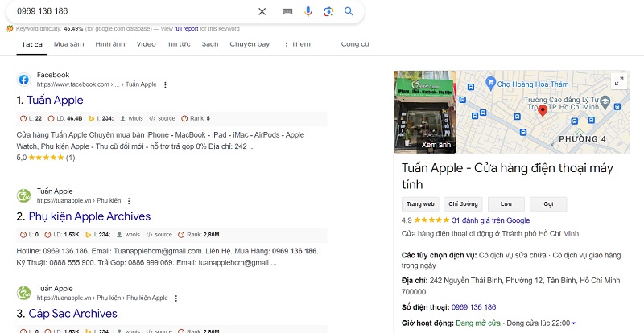The height and width of the screenshot is (333, 644).
Task: Open 31 đánh giá trên Google reviews
Action: [x=491, y=220]
